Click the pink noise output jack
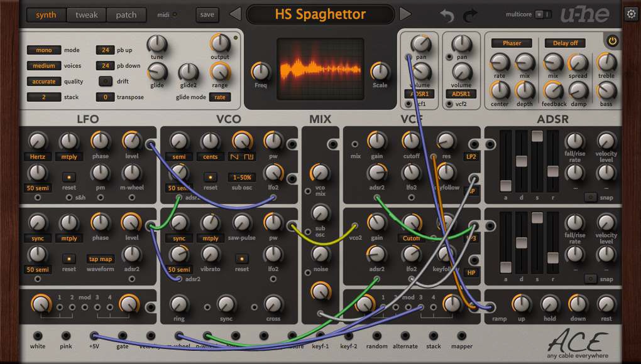This screenshot has height=364, width=641. click(66, 336)
